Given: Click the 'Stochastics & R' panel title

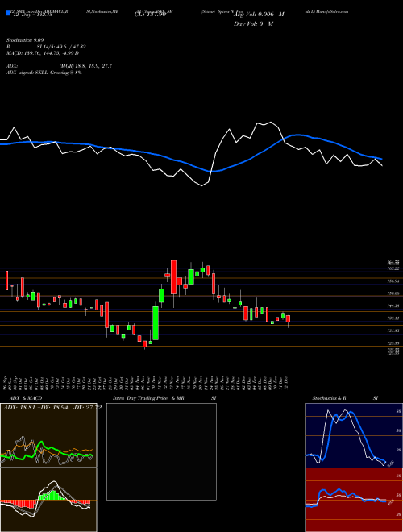Looking at the screenshot, I should click(x=330, y=398).
